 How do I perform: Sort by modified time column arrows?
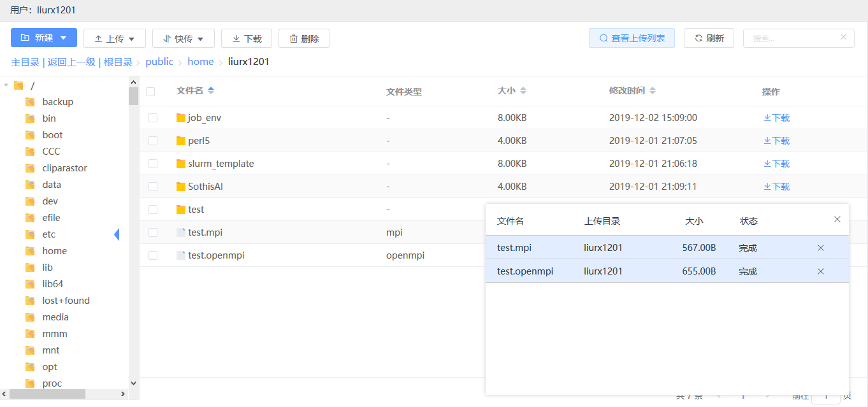[653, 91]
